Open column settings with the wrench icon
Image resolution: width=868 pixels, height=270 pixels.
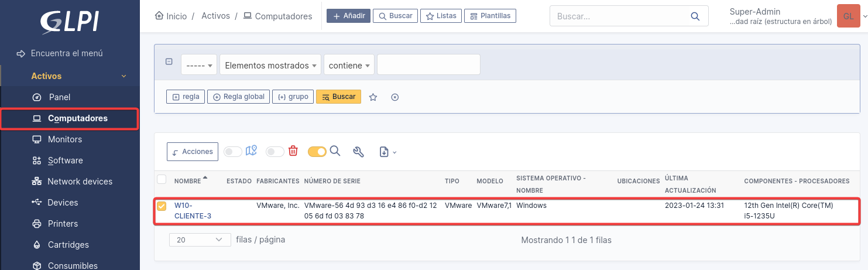coord(359,152)
